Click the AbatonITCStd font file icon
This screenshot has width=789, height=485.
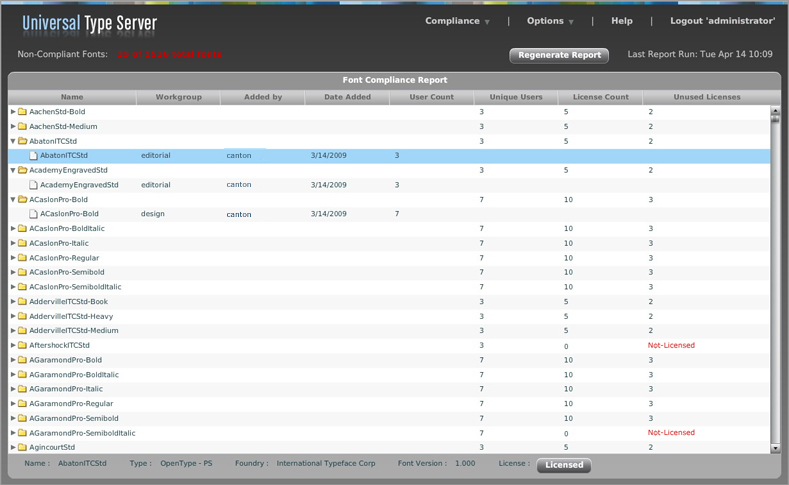(33, 155)
